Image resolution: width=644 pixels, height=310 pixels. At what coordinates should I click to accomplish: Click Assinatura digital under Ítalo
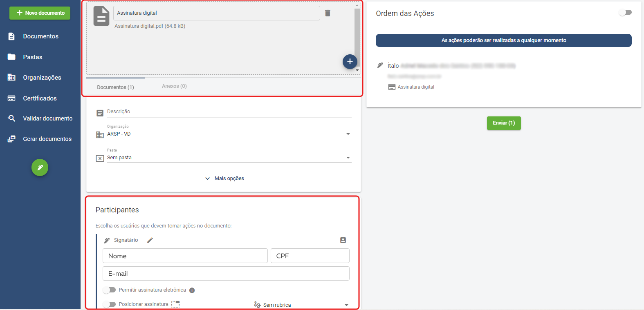click(416, 87)
